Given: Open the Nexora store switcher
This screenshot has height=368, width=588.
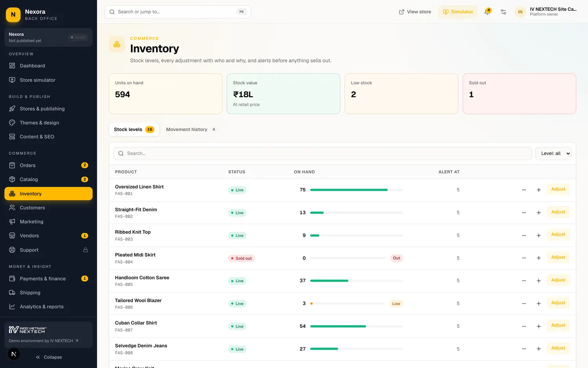Looking at the screenshot, I should [49, 38].
